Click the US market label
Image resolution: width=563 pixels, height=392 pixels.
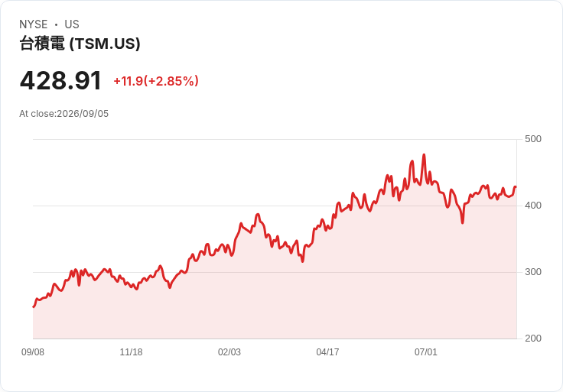click(72, 24)
